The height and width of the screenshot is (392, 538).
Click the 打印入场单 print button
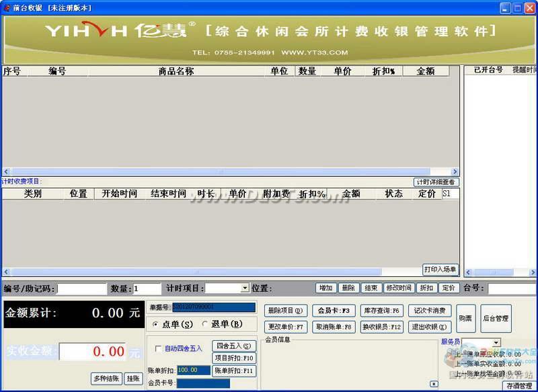(440, 270)
